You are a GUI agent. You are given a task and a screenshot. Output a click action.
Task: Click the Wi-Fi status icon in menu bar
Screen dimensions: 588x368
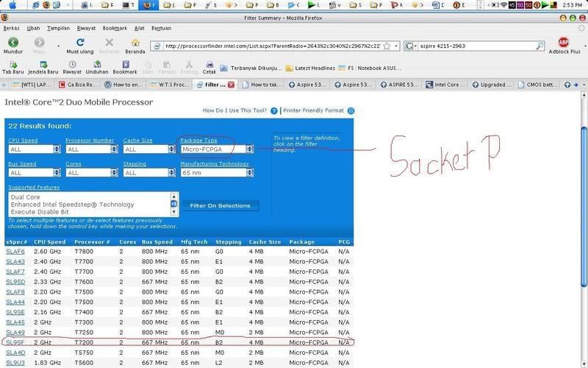click(x=503, y=5)
